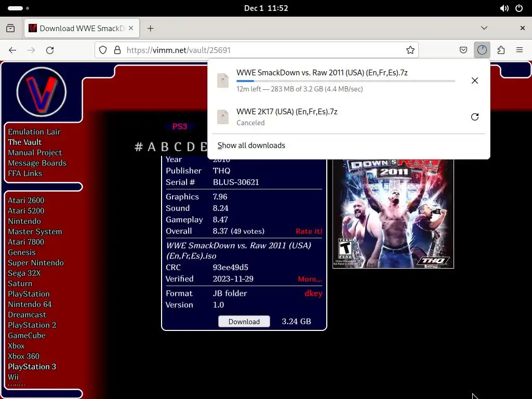Open the extensions puzzle icon
The height and width of the screenshot is (399, 532).
click(501, 50)
